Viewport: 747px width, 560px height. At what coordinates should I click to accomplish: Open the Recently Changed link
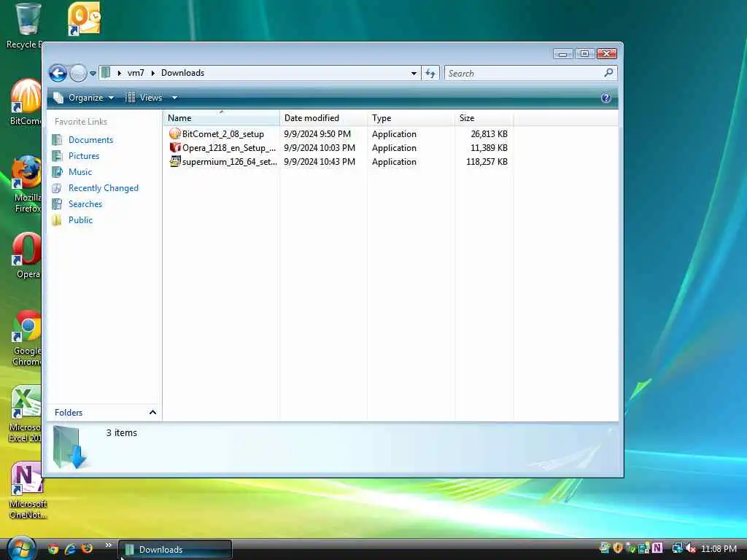104,188
